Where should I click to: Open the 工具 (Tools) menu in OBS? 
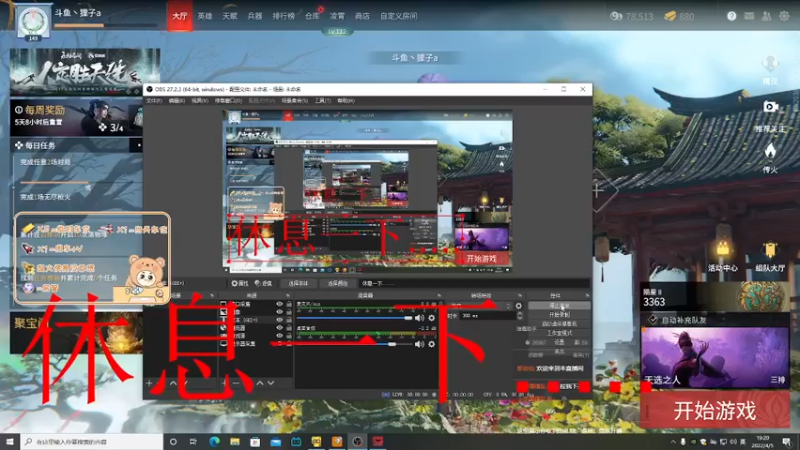[322, 101]
